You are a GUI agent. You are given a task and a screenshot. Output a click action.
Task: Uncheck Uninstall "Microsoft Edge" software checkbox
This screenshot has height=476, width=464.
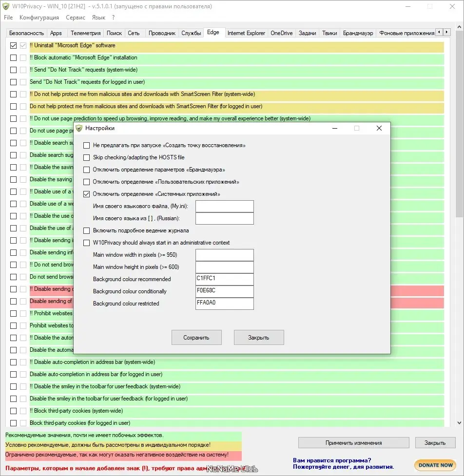(x=13, y=45)
